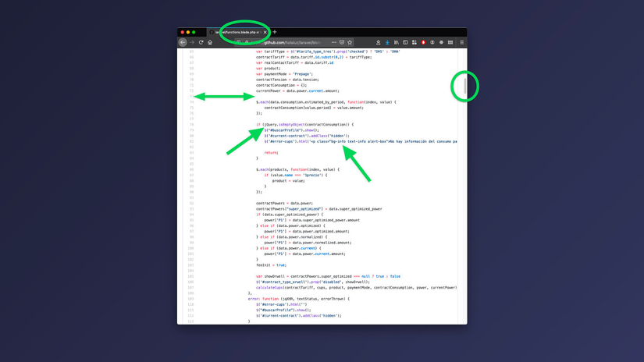Click the four-squares extension icon
The width and height of the screenshot is (644, 362).
pyautogui.click(x=414, y=42)
